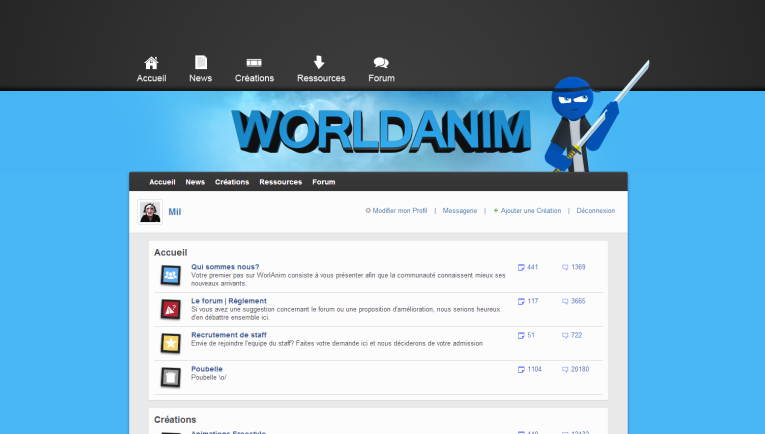Click the yellow star icon for Recrutement de staff

tap(171, 344)
